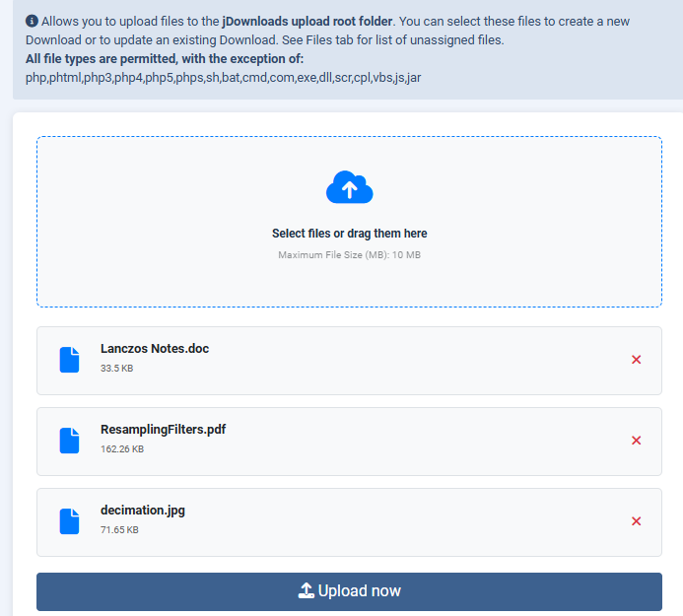The width and height of the screenshot is (683, 616).
Task: Click the bold 'jDownloads upload root folder' text
Action: [x=307, y=22]
